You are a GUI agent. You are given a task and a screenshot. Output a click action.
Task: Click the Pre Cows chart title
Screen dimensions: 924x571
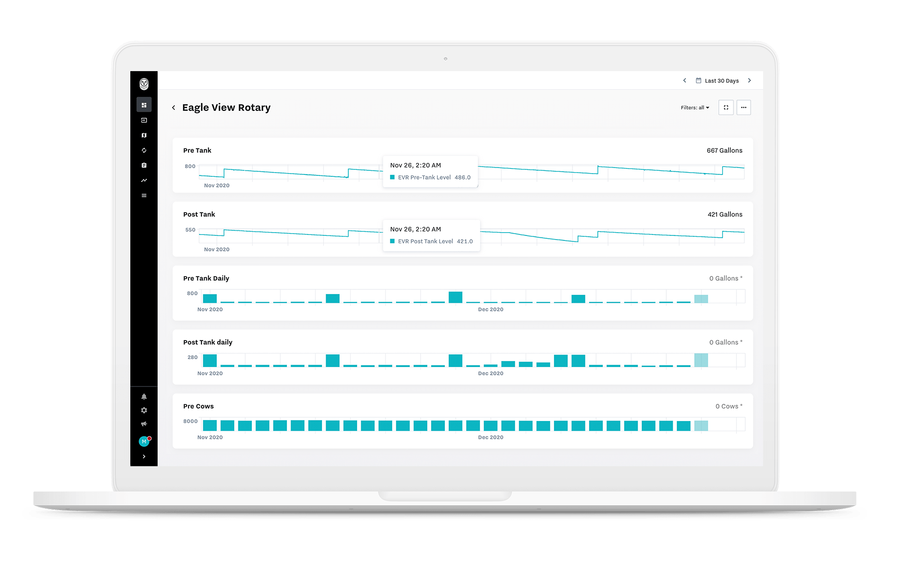(198, 406)
